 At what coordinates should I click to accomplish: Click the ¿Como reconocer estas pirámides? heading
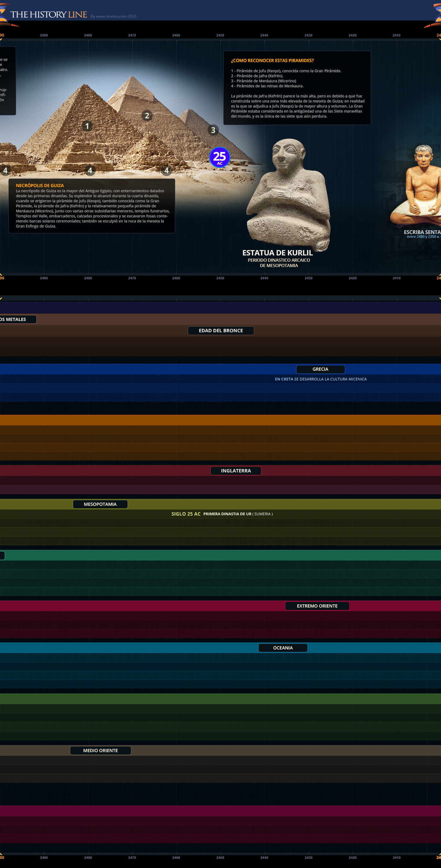point(272,61)
